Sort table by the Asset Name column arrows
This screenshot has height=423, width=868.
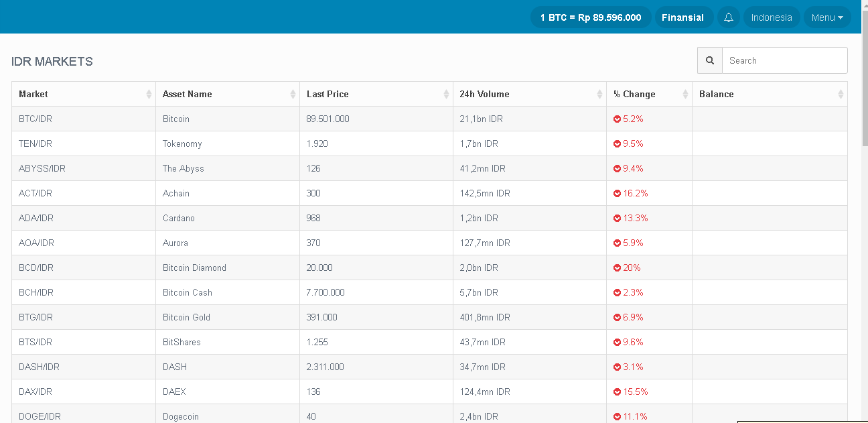click(293, 95)
